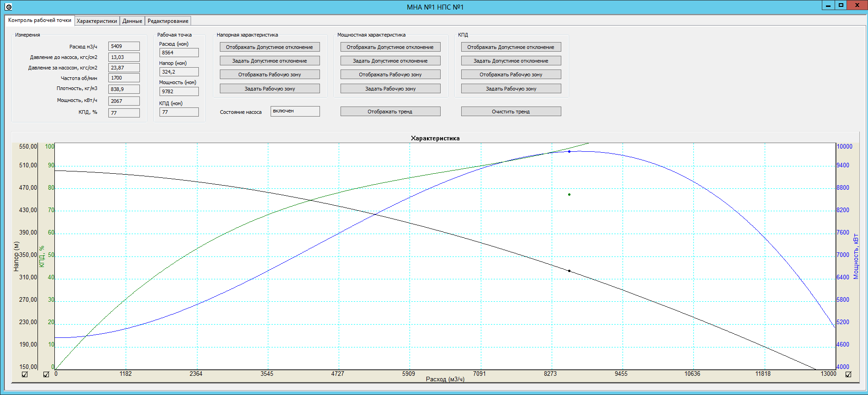Close the МНА №1 НПС №1 window

click(x=857, y=5)
